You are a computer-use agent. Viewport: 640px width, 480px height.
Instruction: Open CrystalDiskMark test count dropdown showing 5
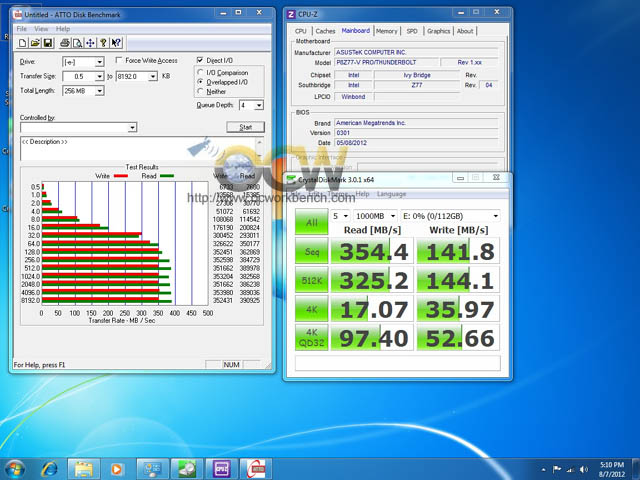(x=340, y=216)
